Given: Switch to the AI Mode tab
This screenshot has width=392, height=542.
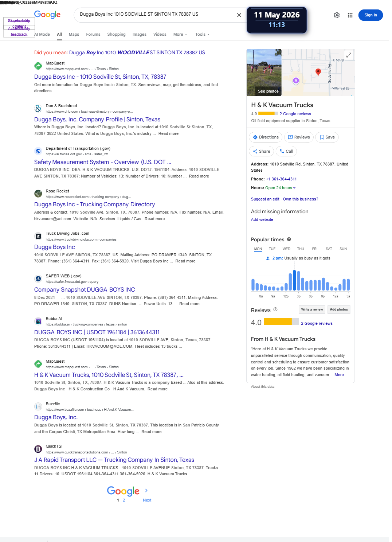Looking at the screenshot, I should tap(42, 34).
